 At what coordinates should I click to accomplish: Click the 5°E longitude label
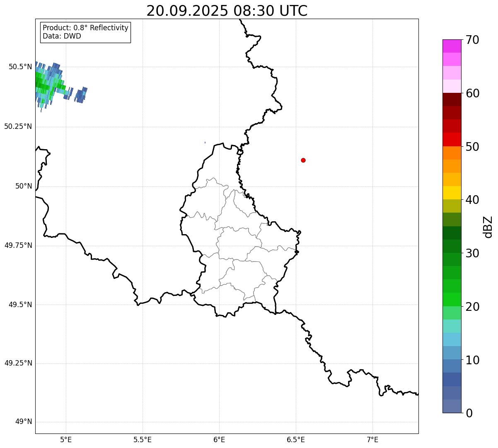click(x=66, y=440)
